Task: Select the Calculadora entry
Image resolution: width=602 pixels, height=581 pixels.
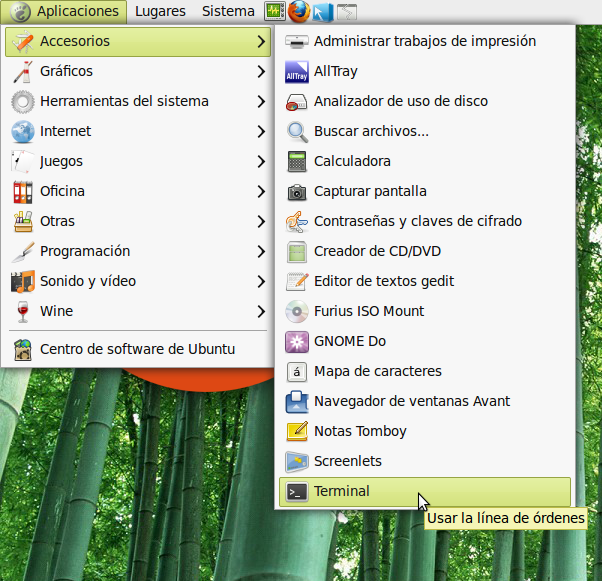Action: click(x=425, y=161)
